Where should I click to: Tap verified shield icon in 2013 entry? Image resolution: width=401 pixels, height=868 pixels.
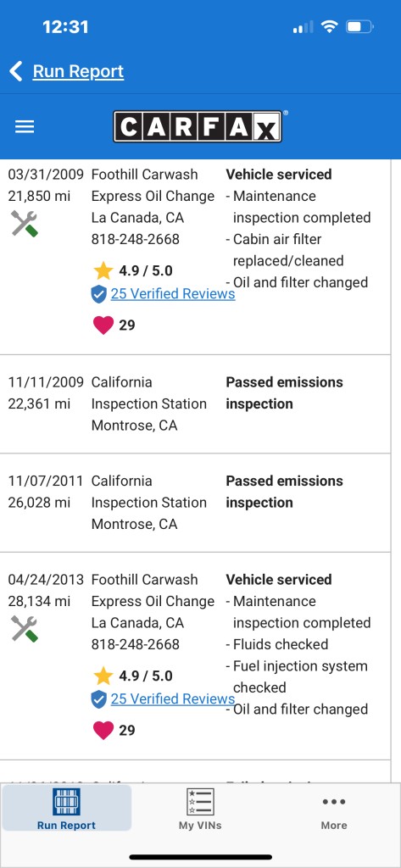[98, 699]
